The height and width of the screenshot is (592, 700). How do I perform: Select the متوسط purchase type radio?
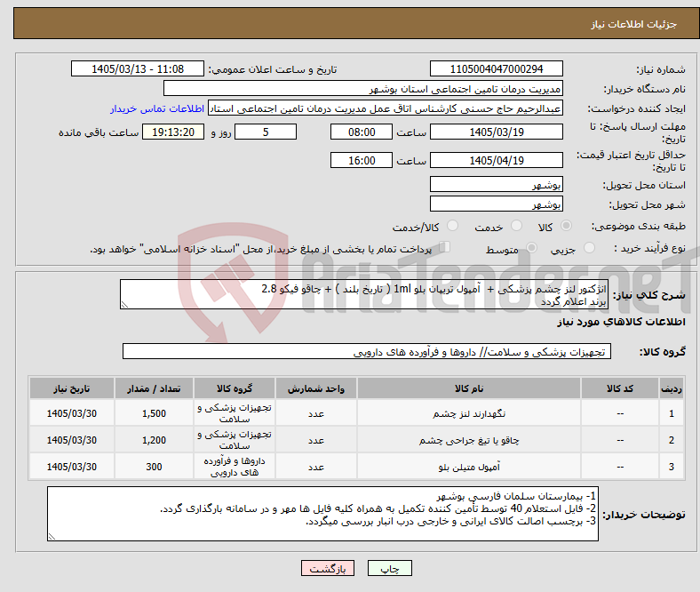531,248
